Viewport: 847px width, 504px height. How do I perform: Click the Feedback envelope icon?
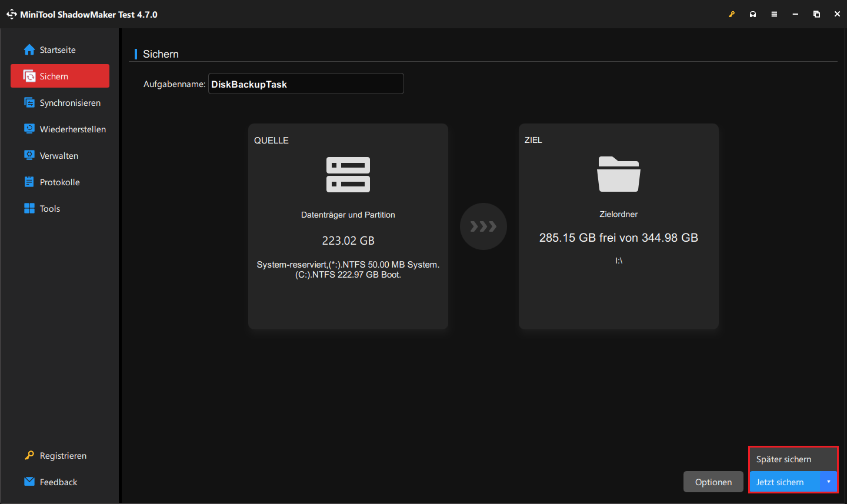point(29,482)
